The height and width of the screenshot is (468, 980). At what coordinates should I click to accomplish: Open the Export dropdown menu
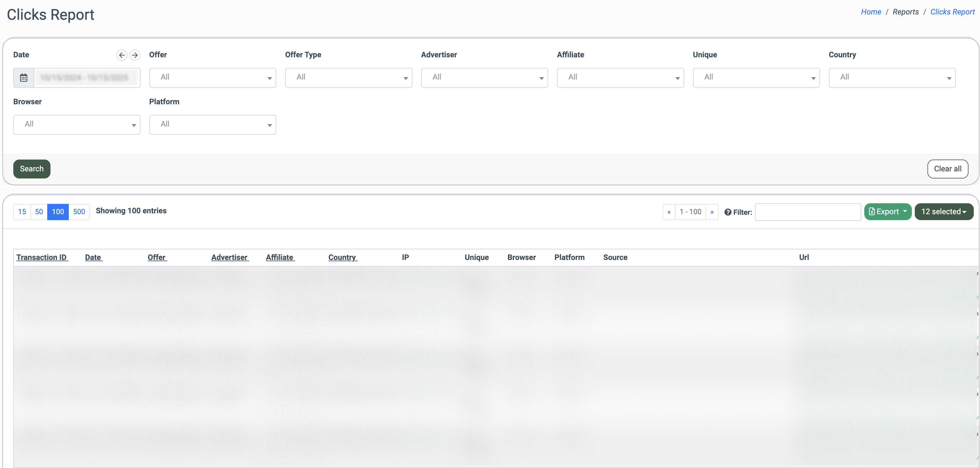point(887,211)
